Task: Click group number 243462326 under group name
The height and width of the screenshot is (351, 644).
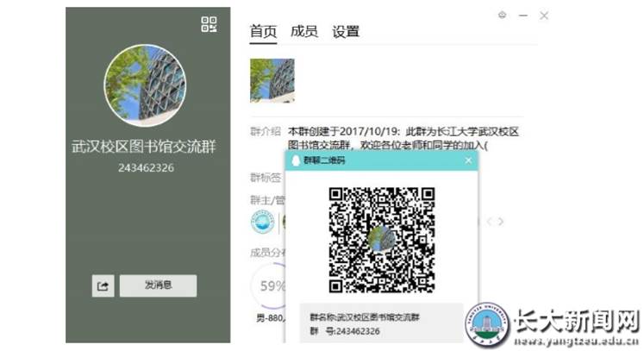Action: [x=146, y=167]
